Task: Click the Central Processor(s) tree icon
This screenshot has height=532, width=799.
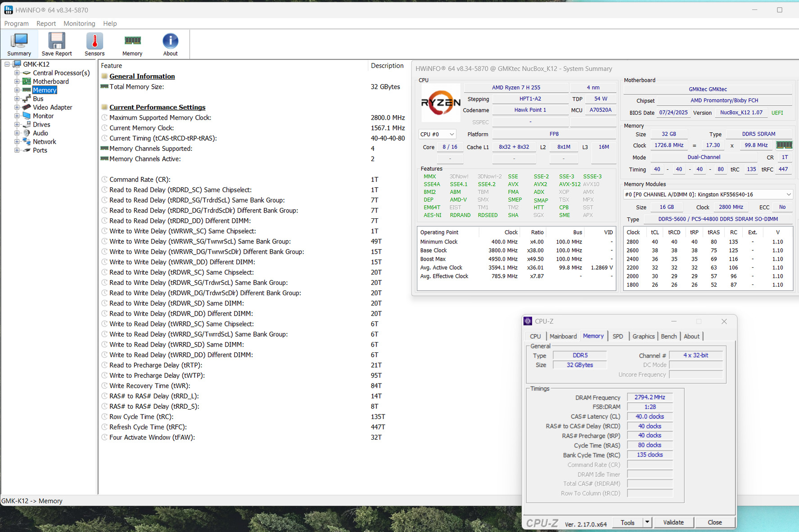Action: [x=27, y=73]
